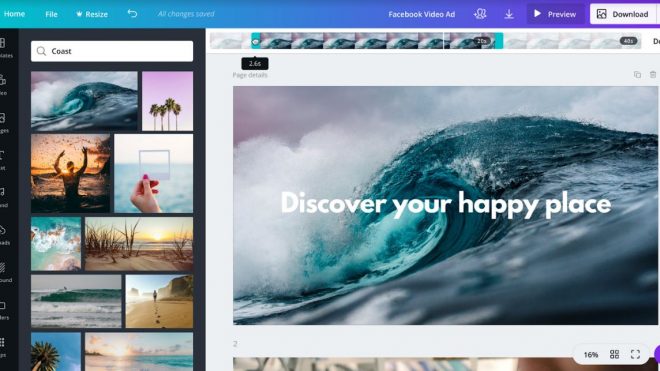Select the surfer on green wave thumbnail

point(76,301)
